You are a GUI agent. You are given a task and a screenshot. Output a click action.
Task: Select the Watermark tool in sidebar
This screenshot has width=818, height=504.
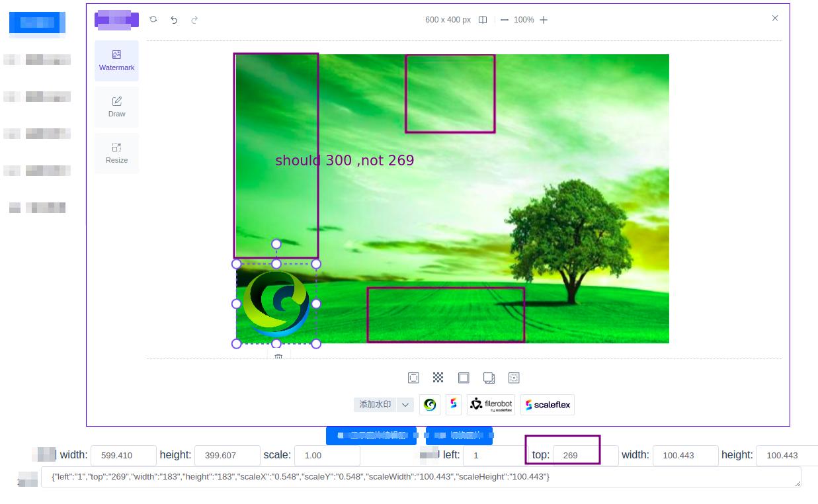pyautogui.click(x=116, y=60)
